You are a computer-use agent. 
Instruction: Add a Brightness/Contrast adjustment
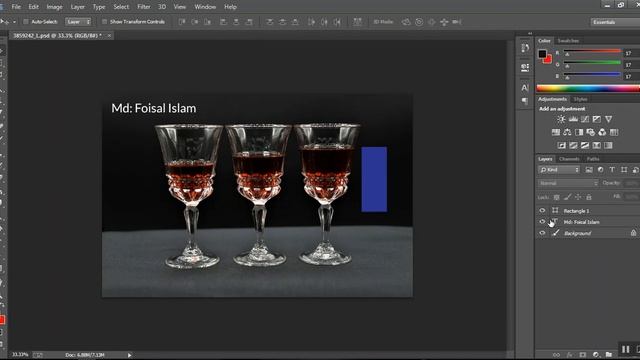click(x=561, y=119)
